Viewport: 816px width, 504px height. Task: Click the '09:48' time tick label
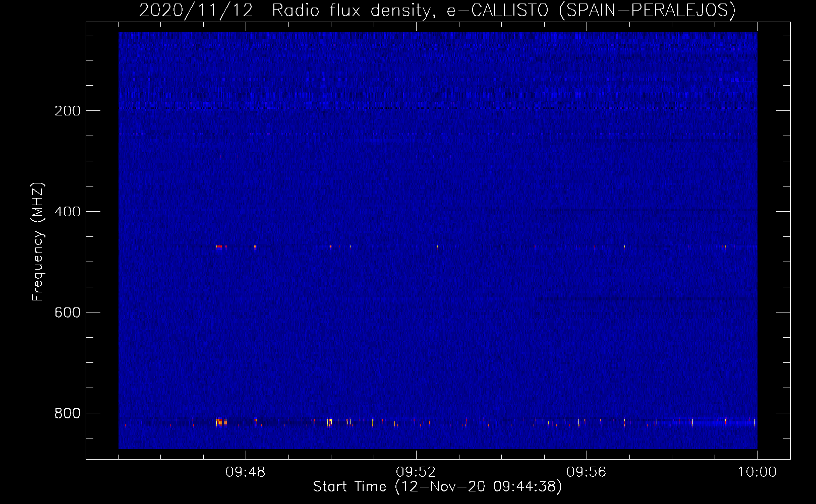246,472
